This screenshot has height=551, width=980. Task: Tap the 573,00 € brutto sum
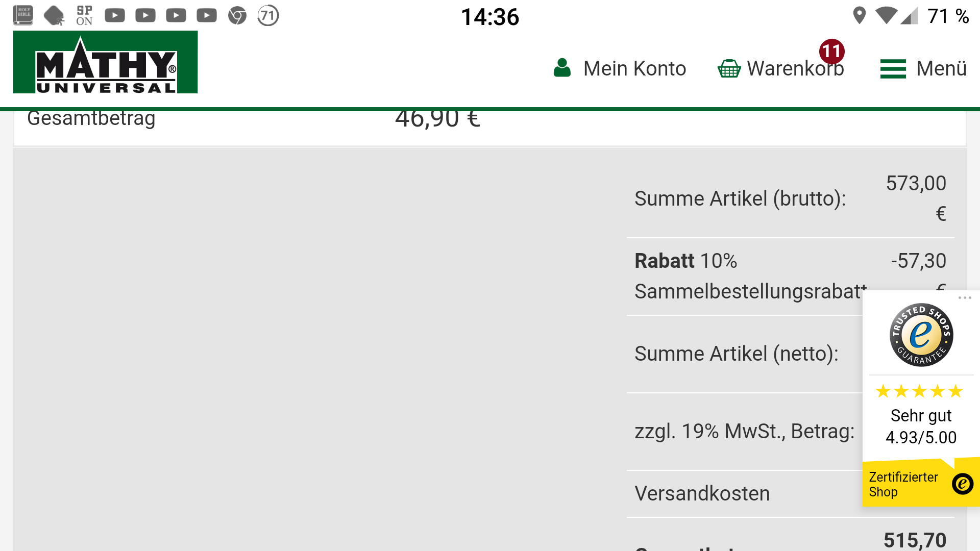point(916,198)
